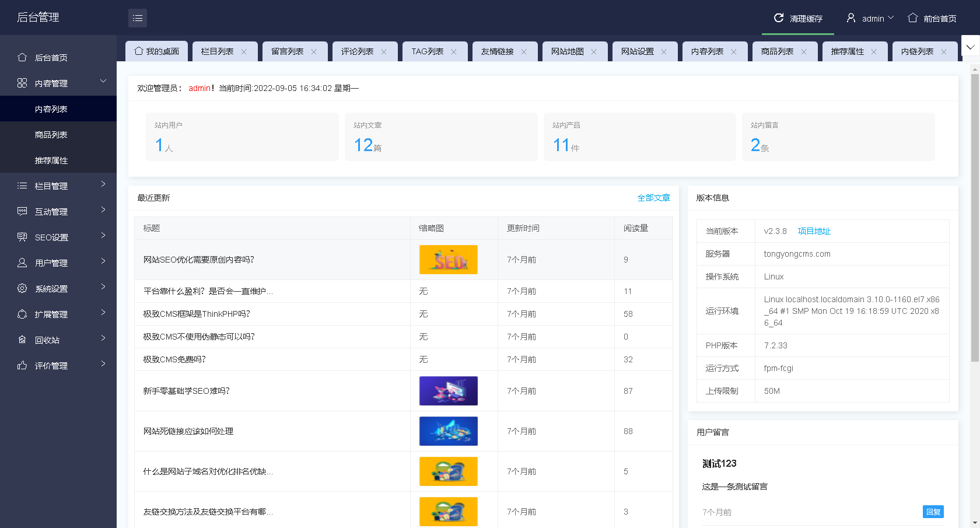Viewport: 980px width, 528px height.
Task: Open the 项目地址 link
Action: click(814, 231)
